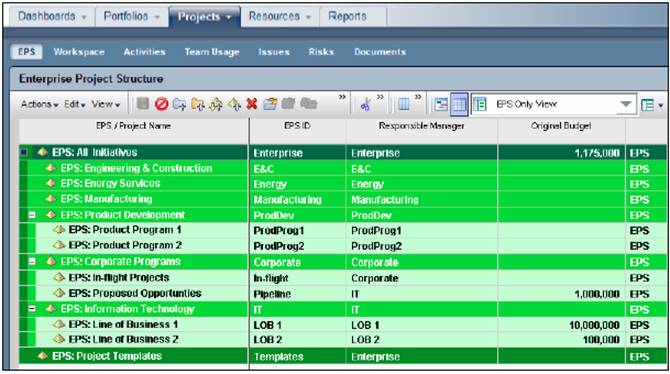The height and width of the screenshot is (374, 670).
Task: Open the Edit dropdown menu
Action: point(75,104)
